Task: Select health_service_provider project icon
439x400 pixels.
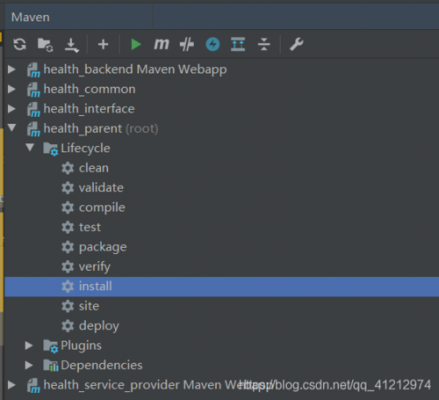Action: [x=34, y=386]
